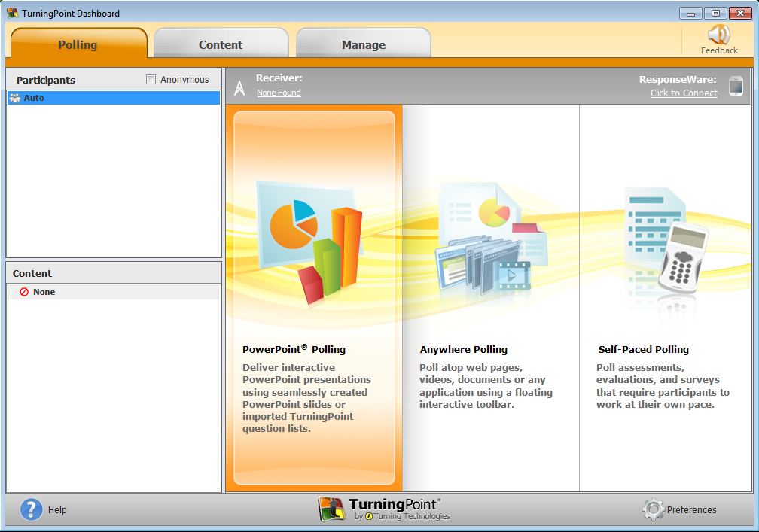Click the Self-Paced Polling clicker illustration
Image resolution: width=759 pixels, height=532 pixels.
[x=666, y=240]
